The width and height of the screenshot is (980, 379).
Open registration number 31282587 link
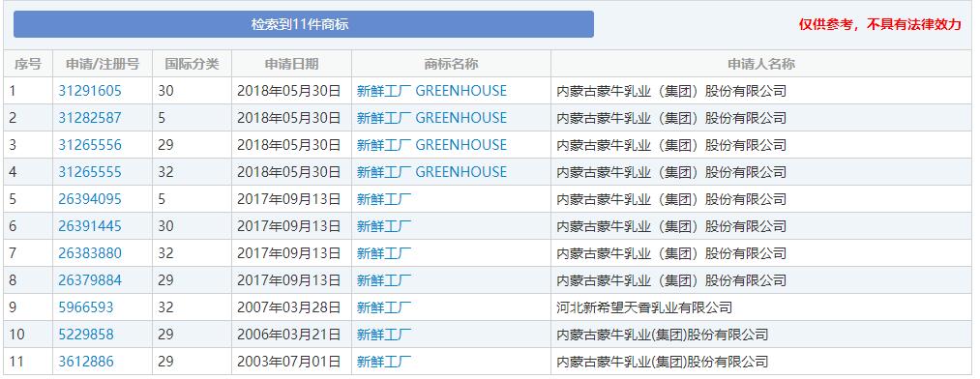[x=90, y=118]
